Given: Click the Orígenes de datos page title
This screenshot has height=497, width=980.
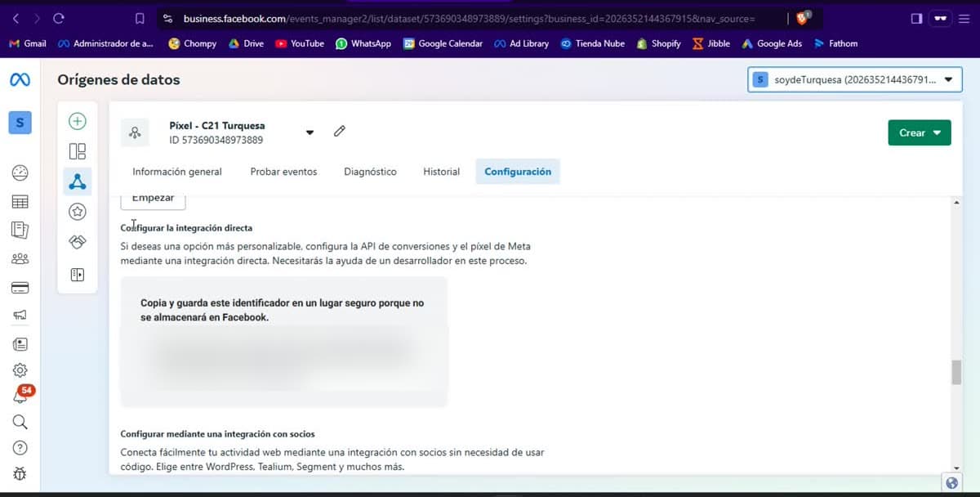Looking at the screenshot, I should tap(118, 80).
